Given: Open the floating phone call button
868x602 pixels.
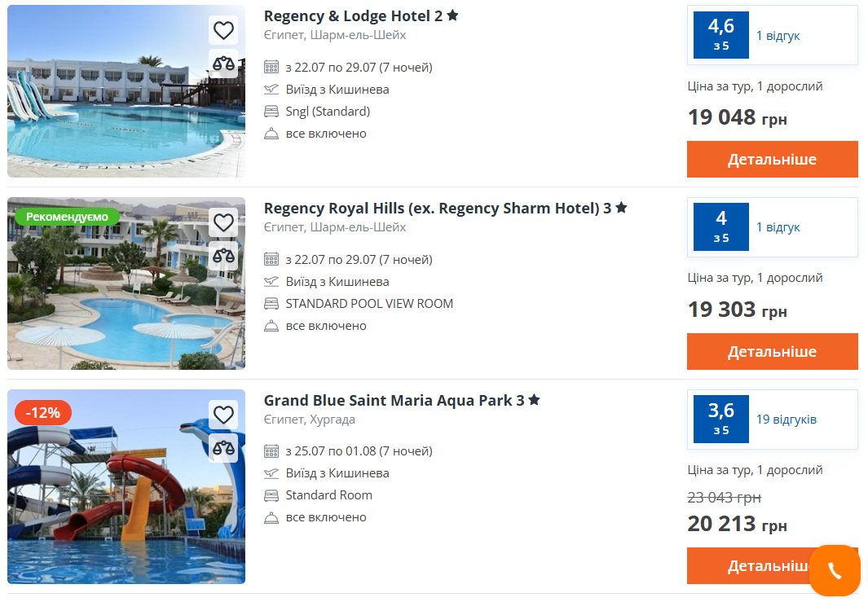Looking at the screenshot, I should click(x=834, y=570).
